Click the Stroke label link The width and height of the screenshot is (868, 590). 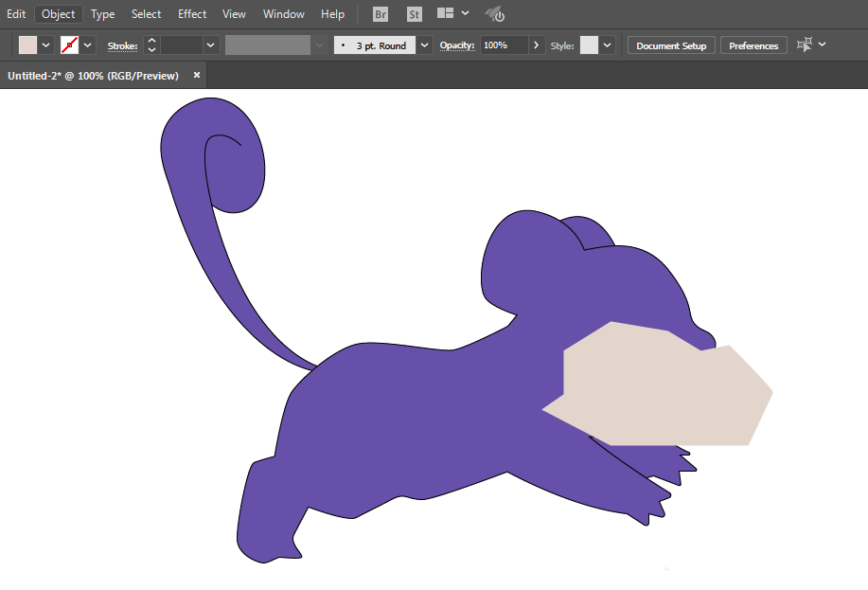click(122, 46)
